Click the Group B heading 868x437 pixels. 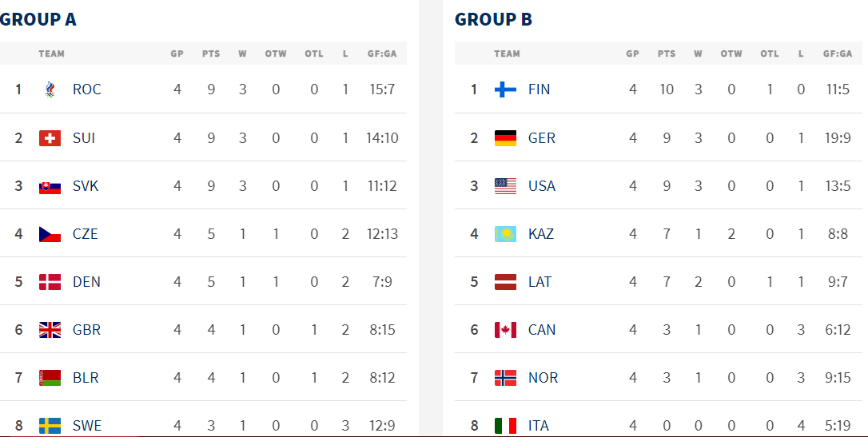pos(493,20)
